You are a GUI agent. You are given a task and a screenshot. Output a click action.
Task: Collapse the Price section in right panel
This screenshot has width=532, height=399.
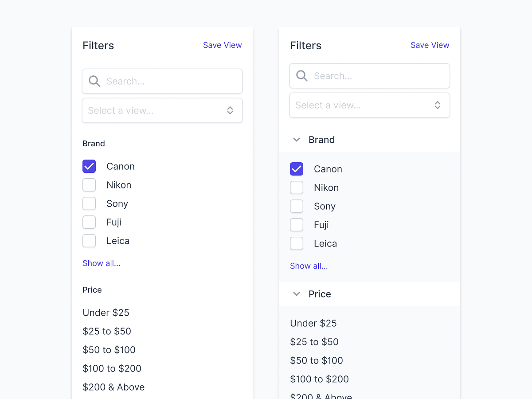(x=296, y=294)
